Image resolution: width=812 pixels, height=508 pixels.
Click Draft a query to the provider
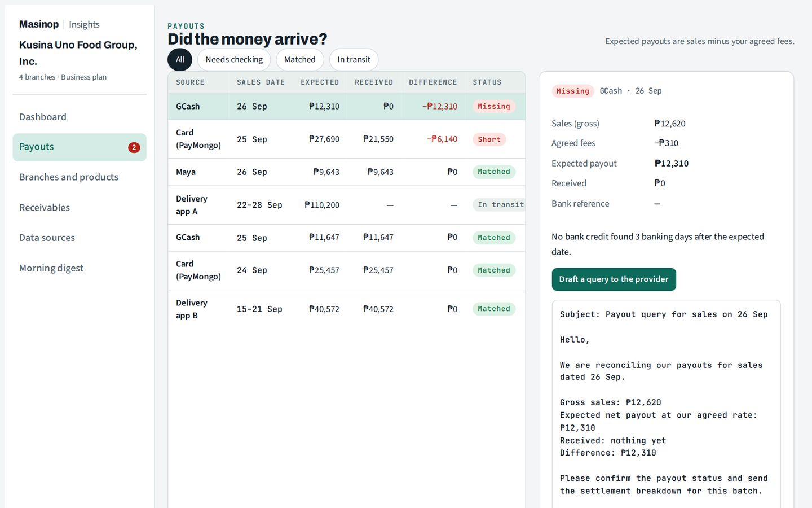(x=614, y=279)
